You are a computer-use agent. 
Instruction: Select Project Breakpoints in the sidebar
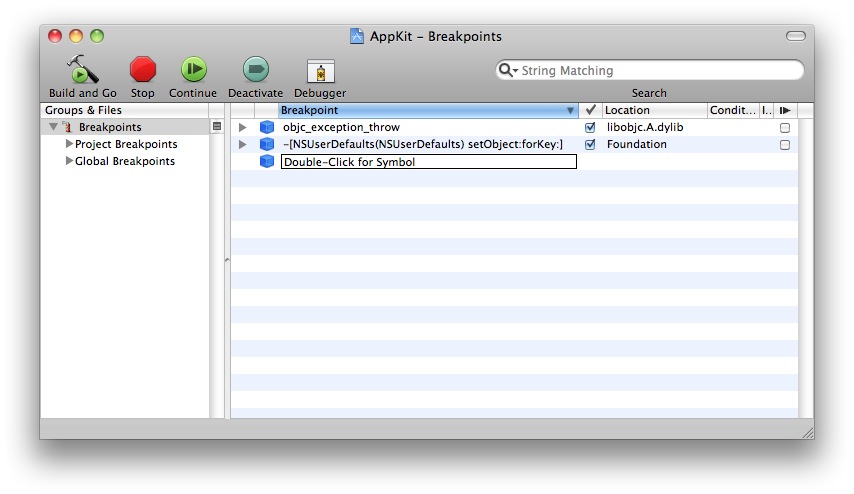point(126,144)
